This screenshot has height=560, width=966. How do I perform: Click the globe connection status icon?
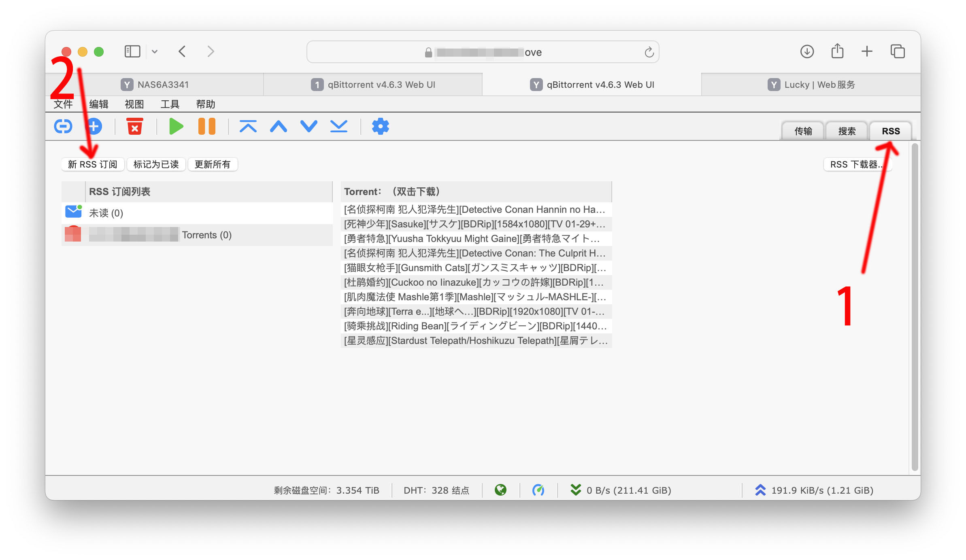click(501, 490)
